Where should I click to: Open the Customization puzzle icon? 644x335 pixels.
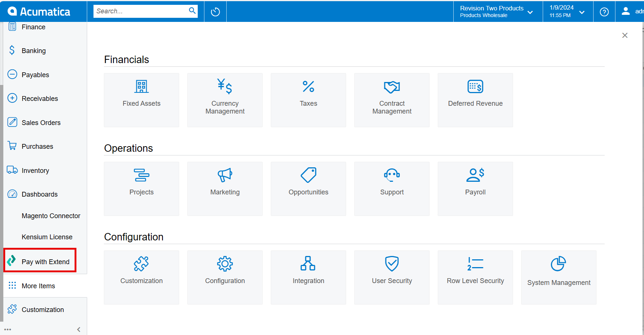pos(141,263)
